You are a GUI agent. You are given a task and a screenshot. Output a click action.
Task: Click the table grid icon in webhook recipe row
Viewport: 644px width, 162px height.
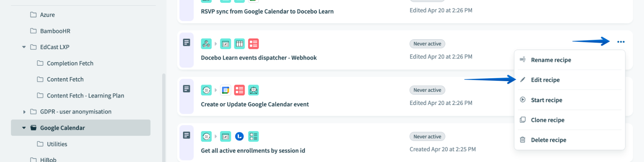(x=239, y=44)
